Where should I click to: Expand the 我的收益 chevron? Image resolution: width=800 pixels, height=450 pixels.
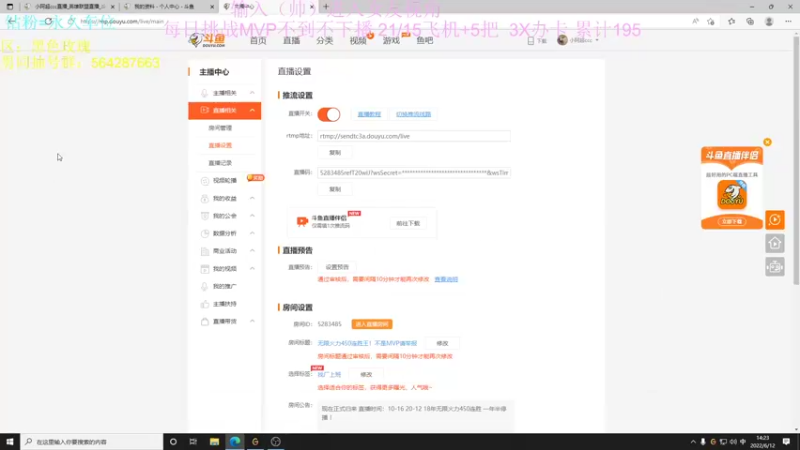252,198
